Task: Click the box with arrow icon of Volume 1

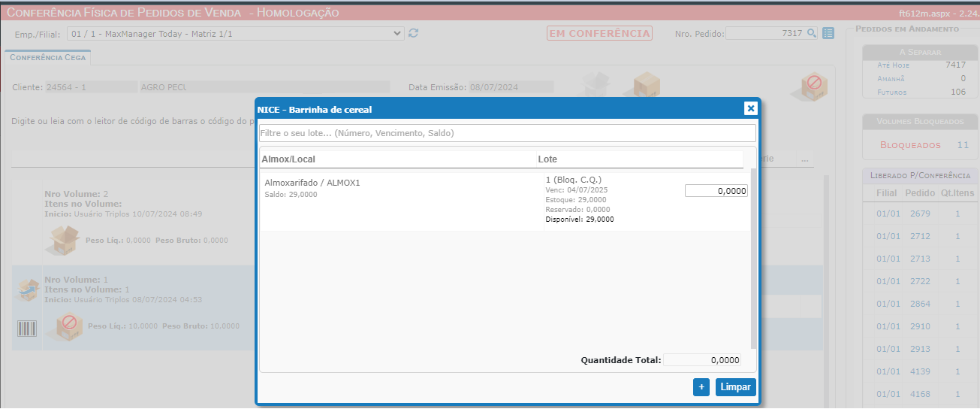Action: point(27,289)
